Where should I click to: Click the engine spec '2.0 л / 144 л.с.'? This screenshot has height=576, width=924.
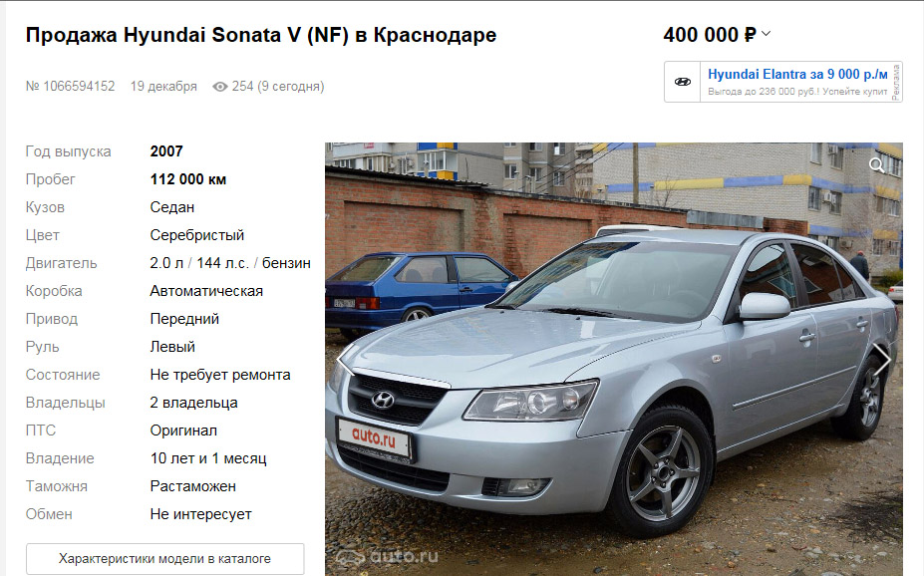[199, 263]
